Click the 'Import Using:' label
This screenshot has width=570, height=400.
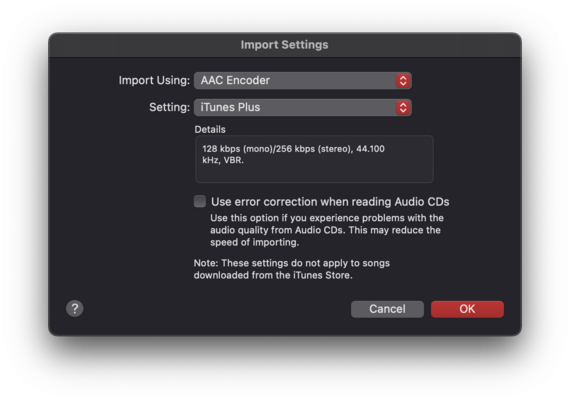154,80
